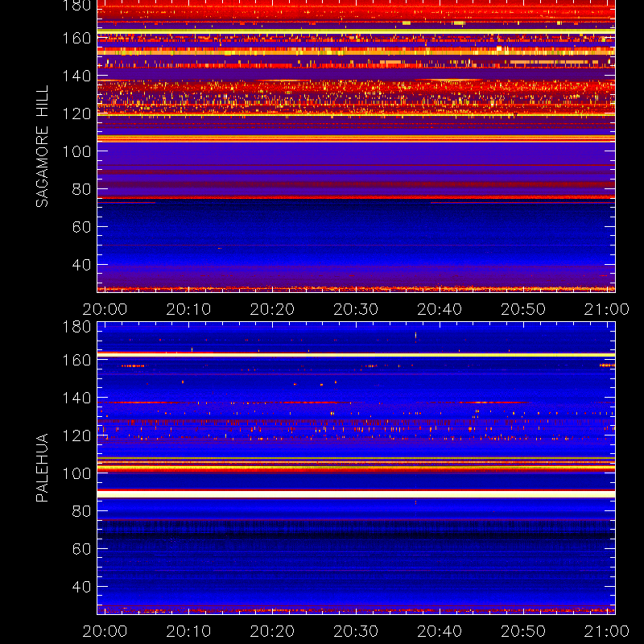Click 20:10 time label below Sagamore Hill plot
The image size is (644, 644).
click(x=188, y=309)
